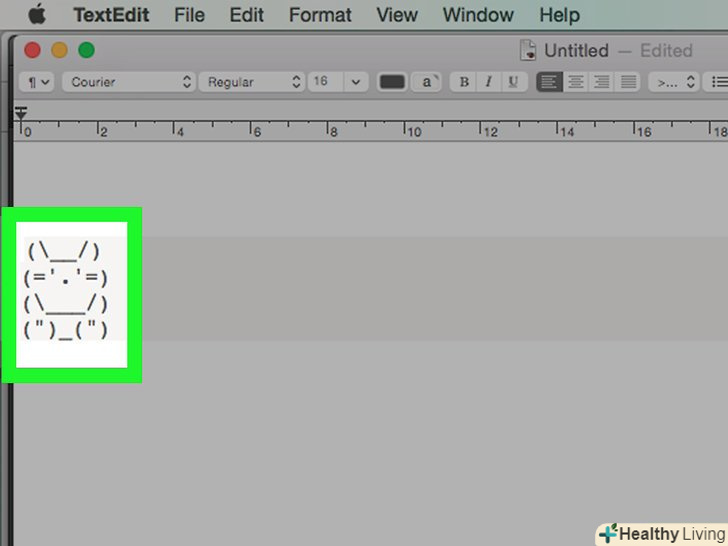Screen dimensions: 728x546
Task: Click the document icon in title bar
Action: click(528, 50)
